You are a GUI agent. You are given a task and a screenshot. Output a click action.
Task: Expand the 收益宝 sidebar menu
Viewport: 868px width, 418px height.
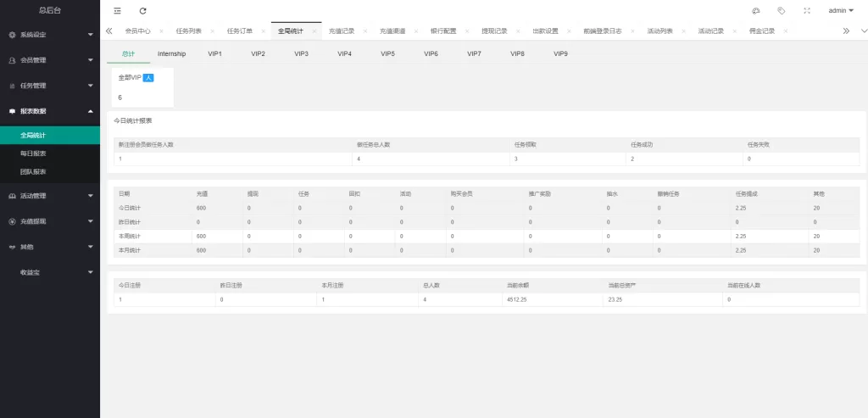pos(50,272)
